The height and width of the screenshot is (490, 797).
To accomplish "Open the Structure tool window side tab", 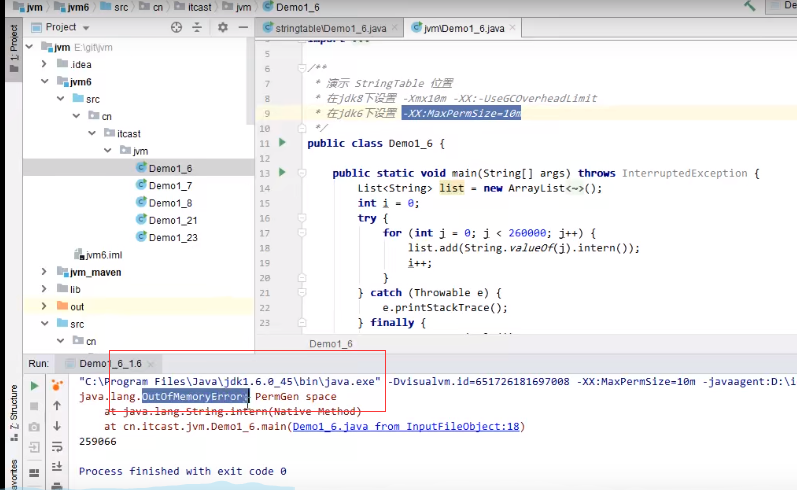I will 14,413.
